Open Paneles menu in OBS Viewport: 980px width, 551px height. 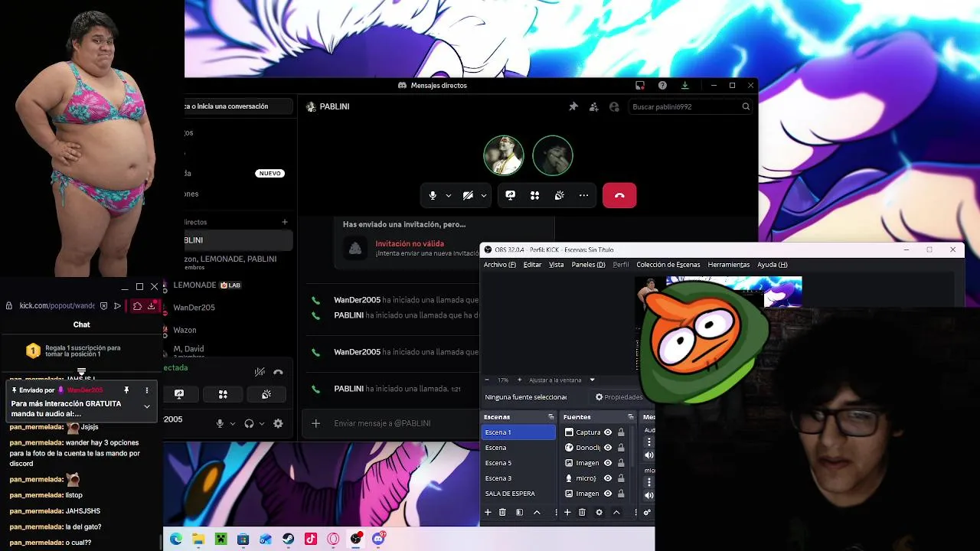click(x=589, y=265)
